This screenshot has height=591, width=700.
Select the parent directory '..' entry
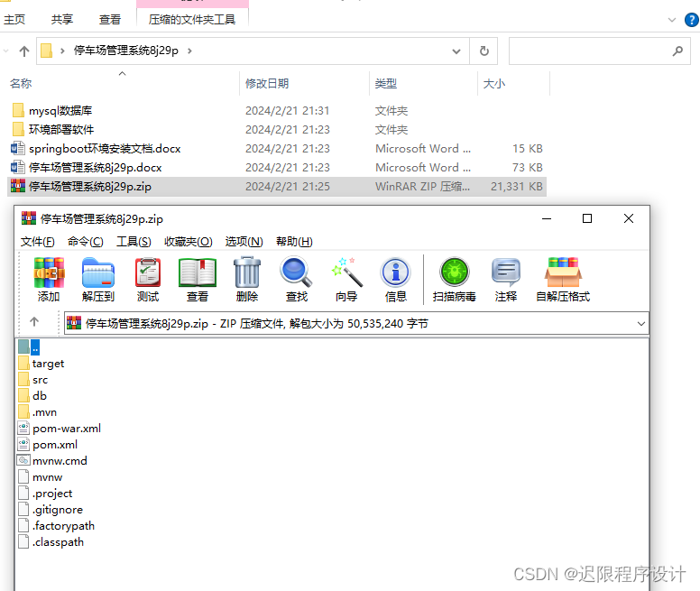(29, 346)
